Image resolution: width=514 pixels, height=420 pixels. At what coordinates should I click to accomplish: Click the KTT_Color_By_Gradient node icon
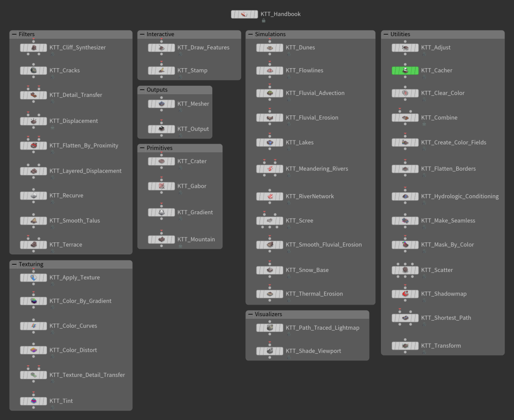pyautogui.click(x=33, y=301)
